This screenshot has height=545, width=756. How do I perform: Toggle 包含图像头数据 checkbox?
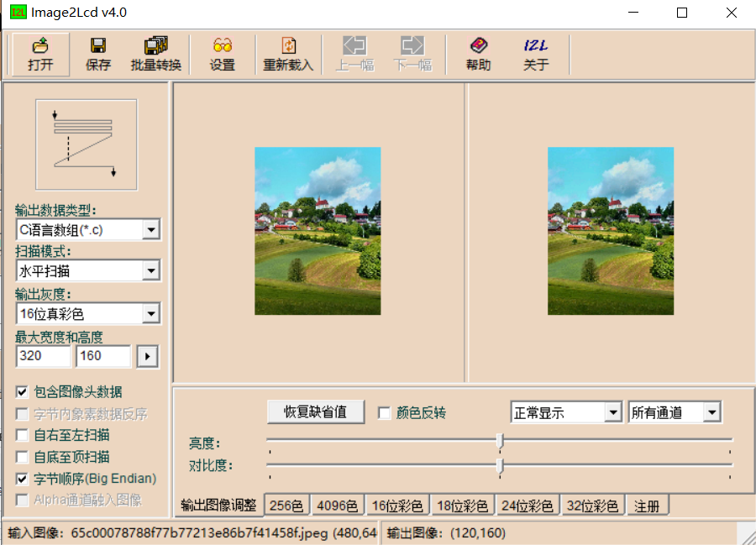point(22,392)
